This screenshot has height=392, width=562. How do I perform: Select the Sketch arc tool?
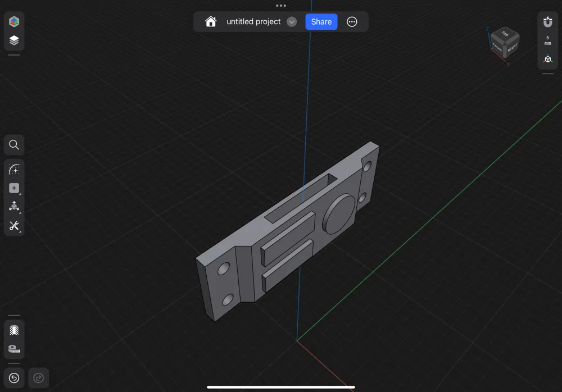point(14,170)
